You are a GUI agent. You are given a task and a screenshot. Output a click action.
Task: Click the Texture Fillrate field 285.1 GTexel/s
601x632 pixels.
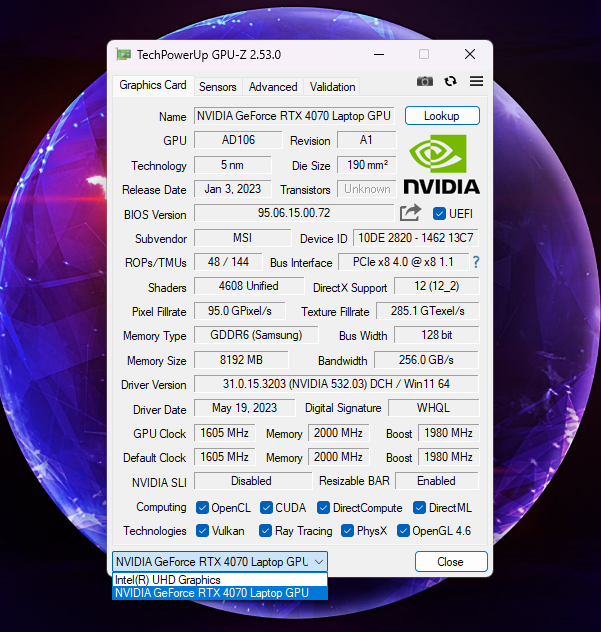(x=428, y=311)
